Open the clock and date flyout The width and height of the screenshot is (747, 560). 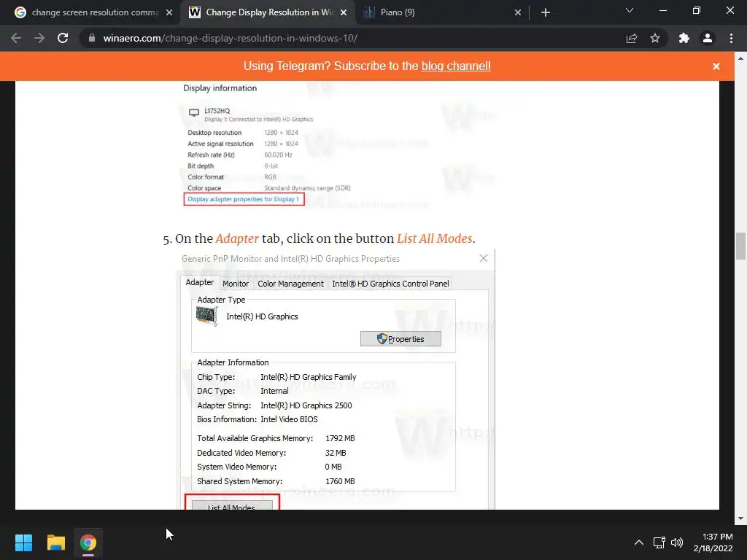point(713,542)
